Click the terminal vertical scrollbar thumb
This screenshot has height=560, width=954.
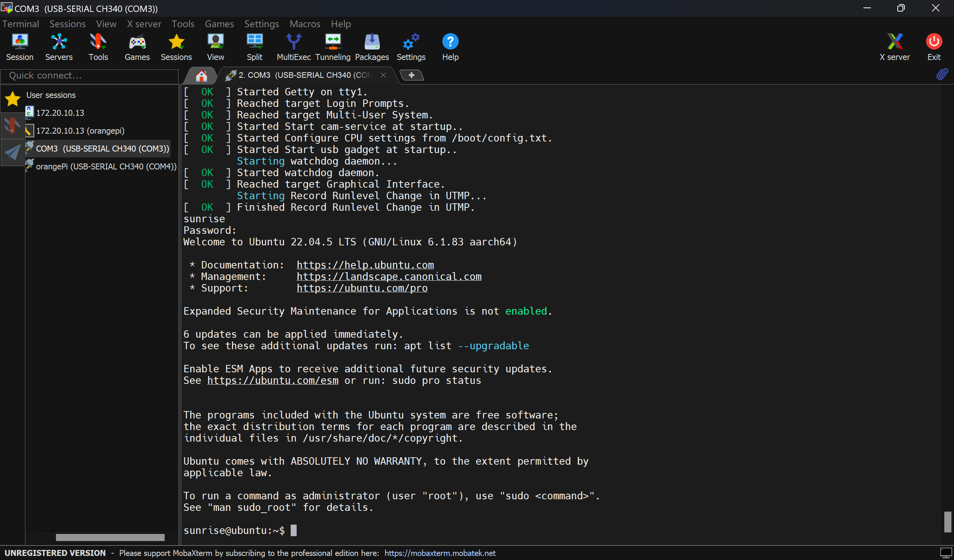coord(948,522)
